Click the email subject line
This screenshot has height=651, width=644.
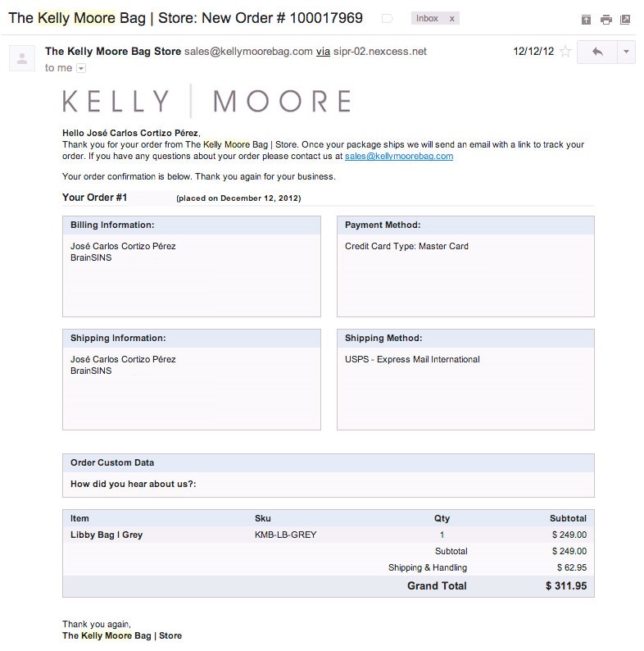pyautogui.click(x=185, y=18)
